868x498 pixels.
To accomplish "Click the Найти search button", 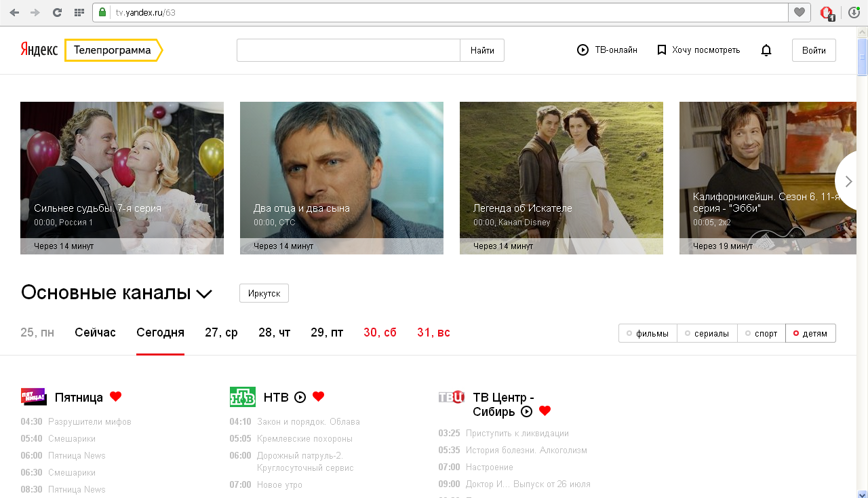I will coord(482,50).
